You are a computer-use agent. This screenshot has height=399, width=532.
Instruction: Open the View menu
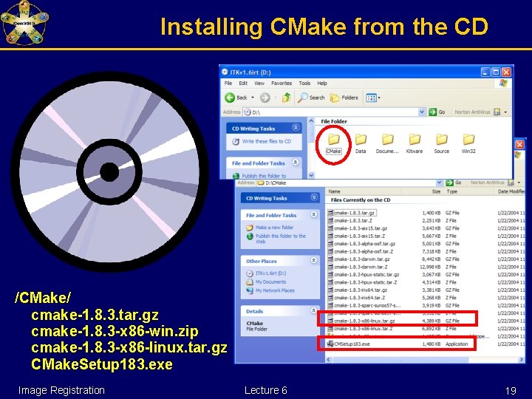click(x=259, y=83)
